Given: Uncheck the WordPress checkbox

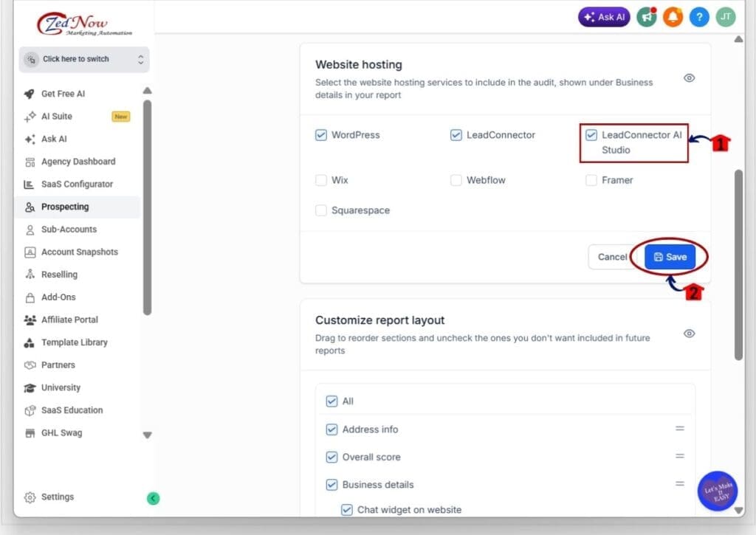Looking at the screenshot, I should coord(321,135).
